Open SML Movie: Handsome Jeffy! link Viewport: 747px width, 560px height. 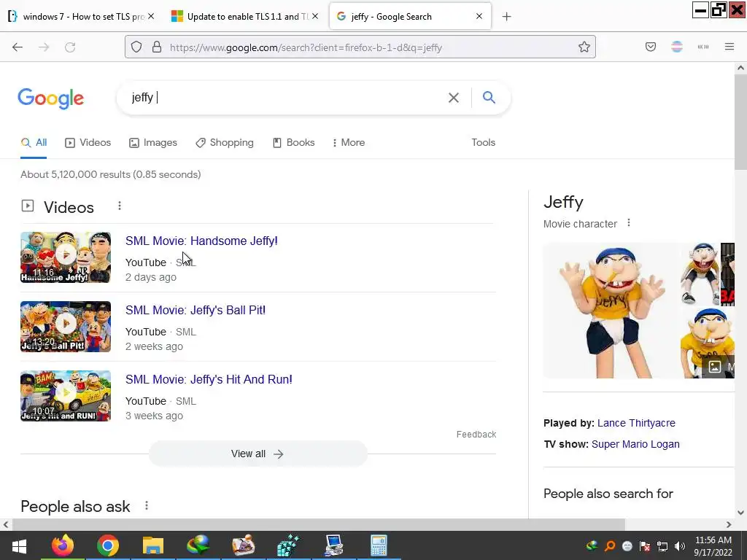click(201, 241)
